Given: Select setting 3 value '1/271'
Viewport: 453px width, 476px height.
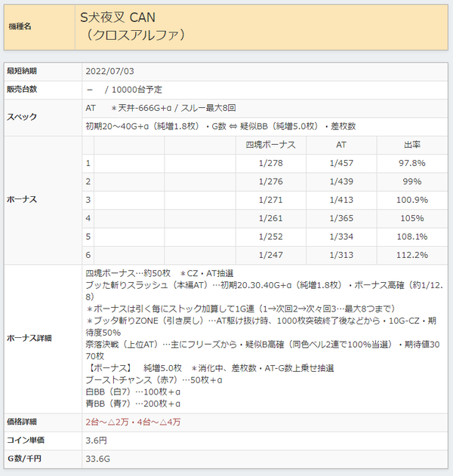Looking at the screenshot, I should click(271, 200).
